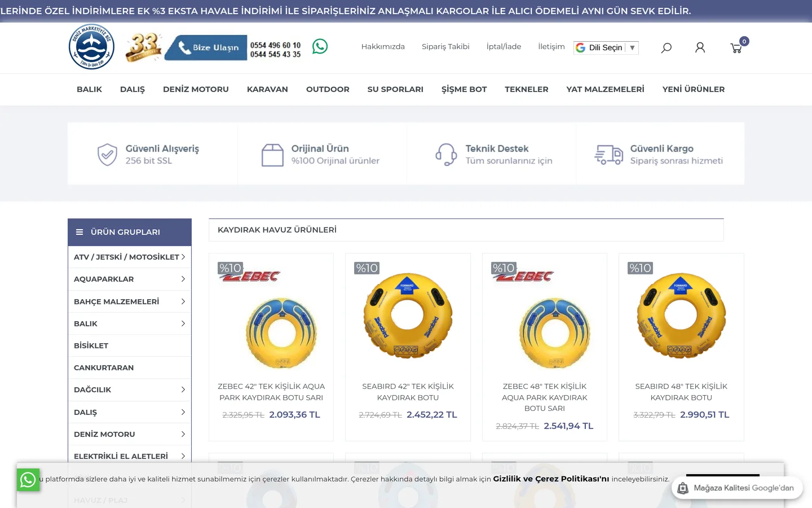Click the Orijinal Ürün box icon
This screenshot has width=812, height=508.
tap(272, 155)
